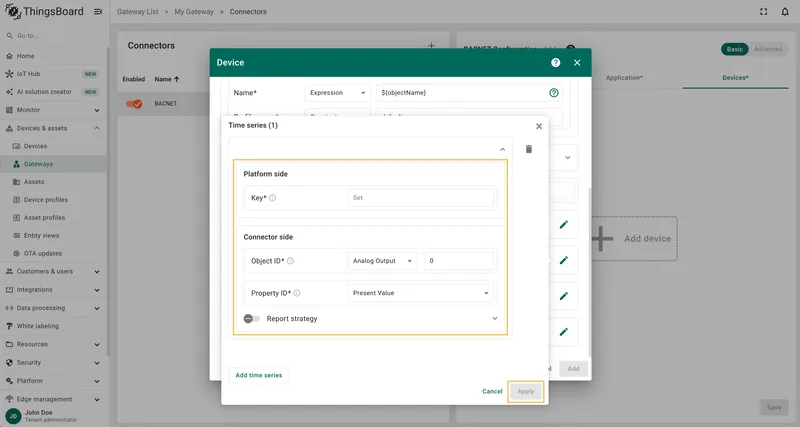Image resolution: width=800 pixels, height=427 pixels.
Task: Focus the Object ID number field
Action: (x=459, y=261)
